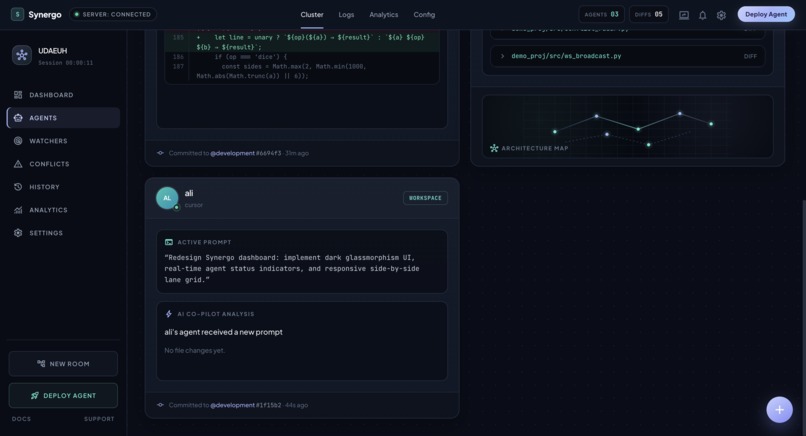Click the Server: Connected status badge
The image size is (806, 436).
pos(113,14)
